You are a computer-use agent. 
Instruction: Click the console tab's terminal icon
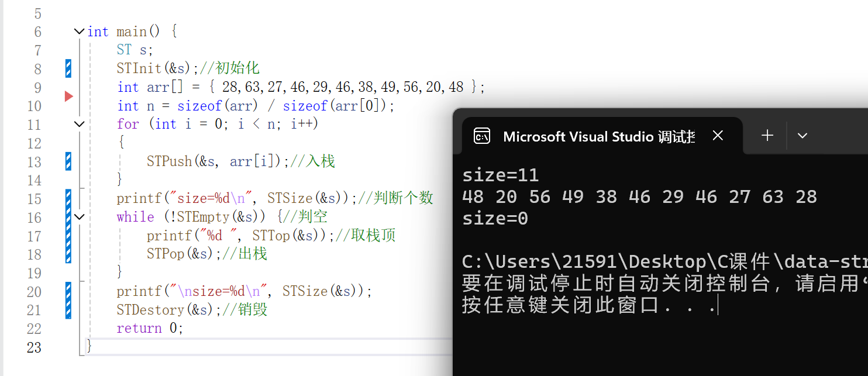[x=481, y=136]
